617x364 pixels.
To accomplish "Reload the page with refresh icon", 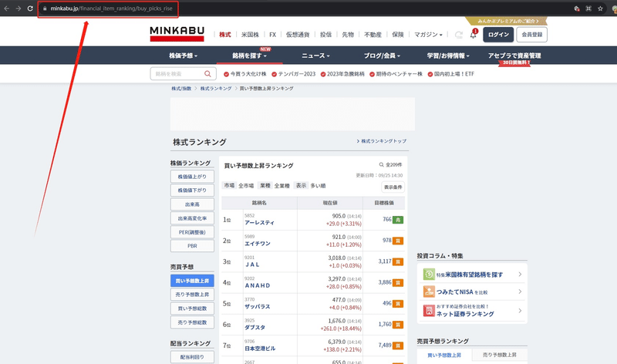I will pos(30,8).
